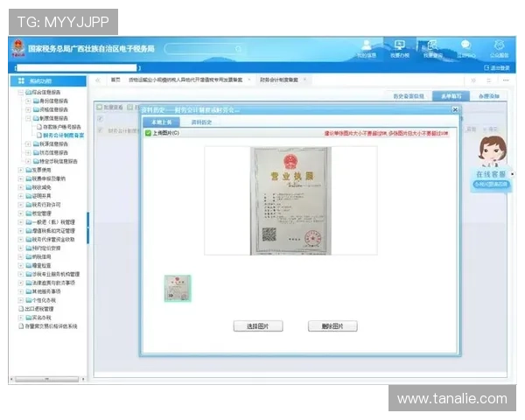Click the 退出登录 link
This screenshot has height=420, width=525.
(x=497, y=68)
